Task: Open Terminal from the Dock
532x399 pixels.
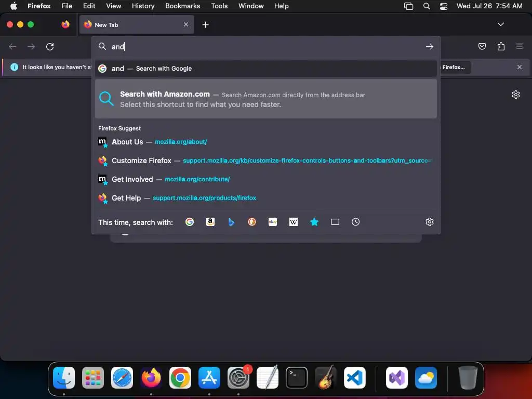Action: click(297, 378)
